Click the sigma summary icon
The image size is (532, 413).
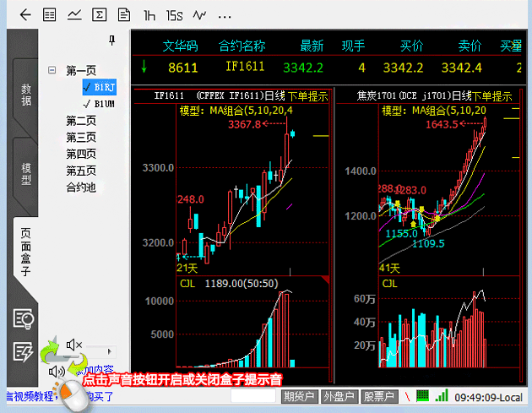coord(100,14)
